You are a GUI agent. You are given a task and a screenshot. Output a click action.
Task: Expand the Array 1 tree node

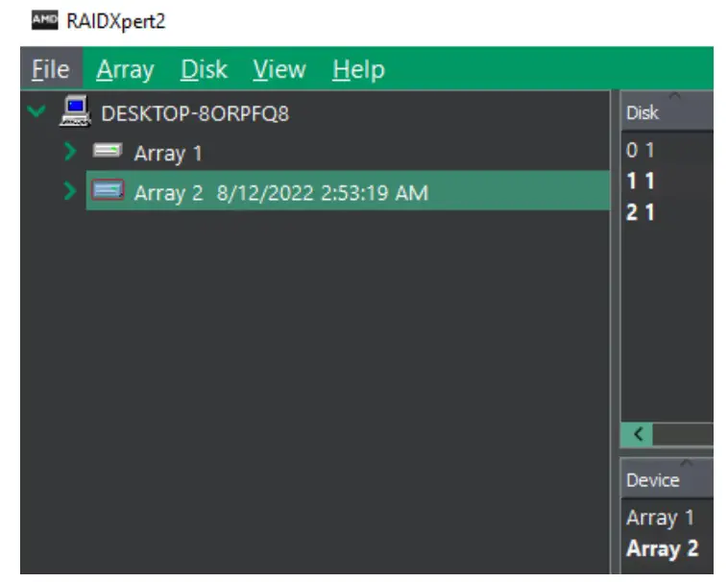(69, 152)
